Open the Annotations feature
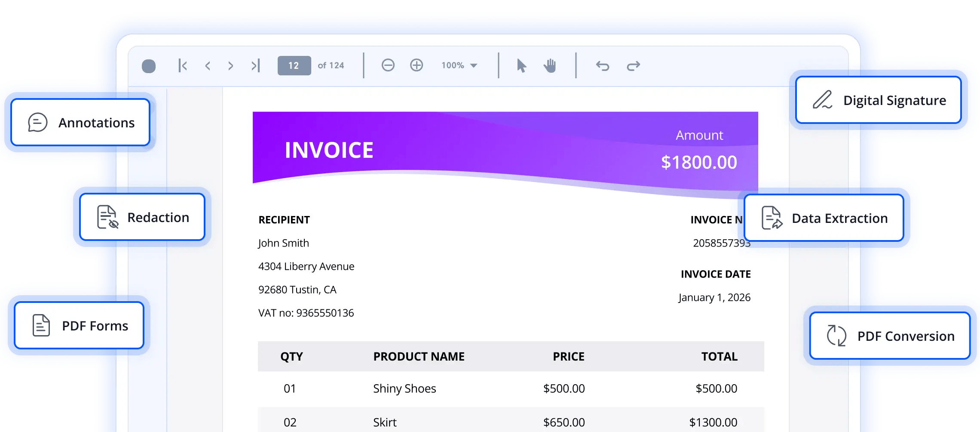The width and height of the screenshot is (980, 432). click(80, 123)
